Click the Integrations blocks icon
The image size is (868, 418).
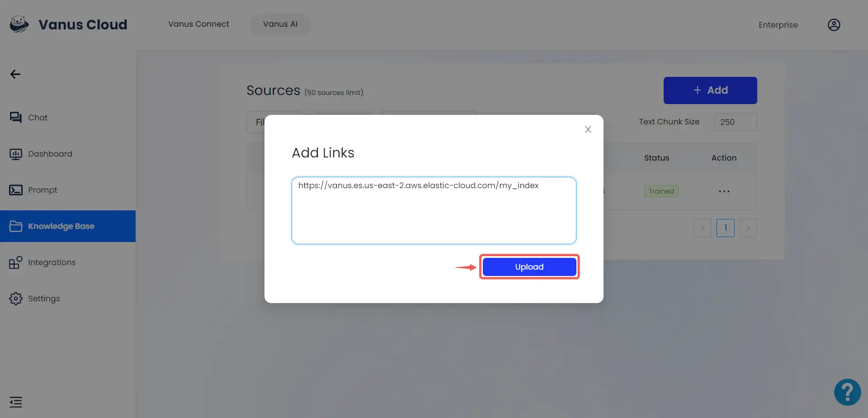pos(16,262)
